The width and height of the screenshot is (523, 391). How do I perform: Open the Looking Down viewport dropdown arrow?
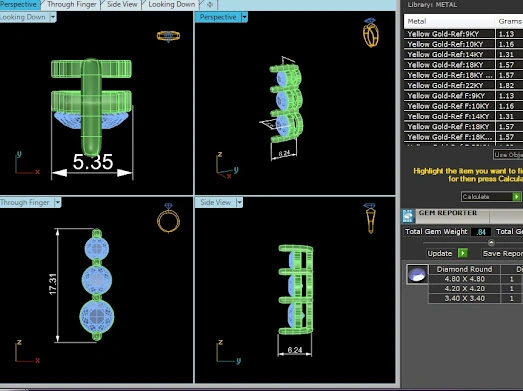point(53,17)
